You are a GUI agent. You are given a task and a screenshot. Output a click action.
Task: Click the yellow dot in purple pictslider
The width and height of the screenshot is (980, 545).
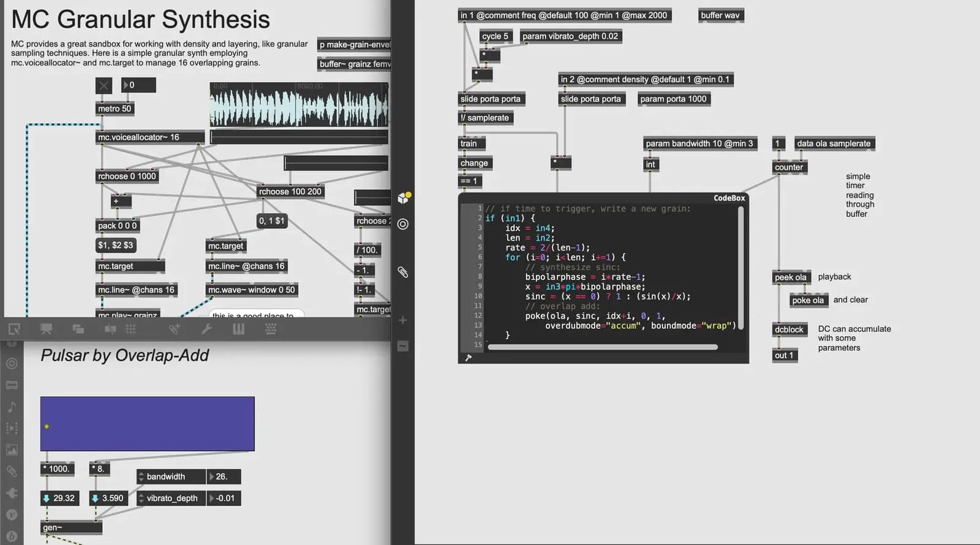(47, 426)
